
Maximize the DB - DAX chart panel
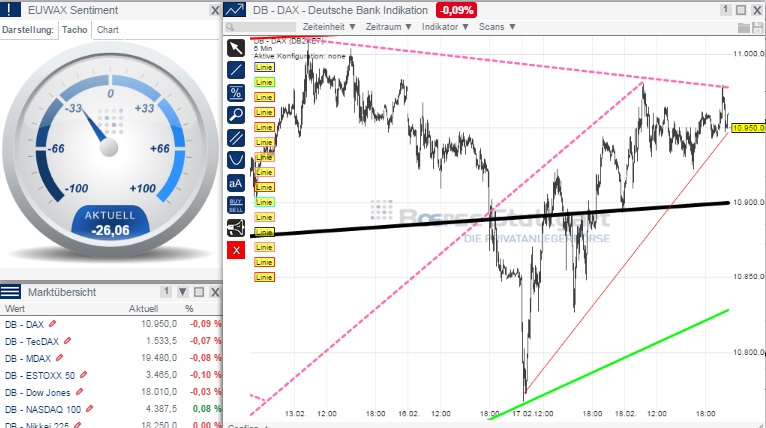pyautogui.click(x=741, y=10)
